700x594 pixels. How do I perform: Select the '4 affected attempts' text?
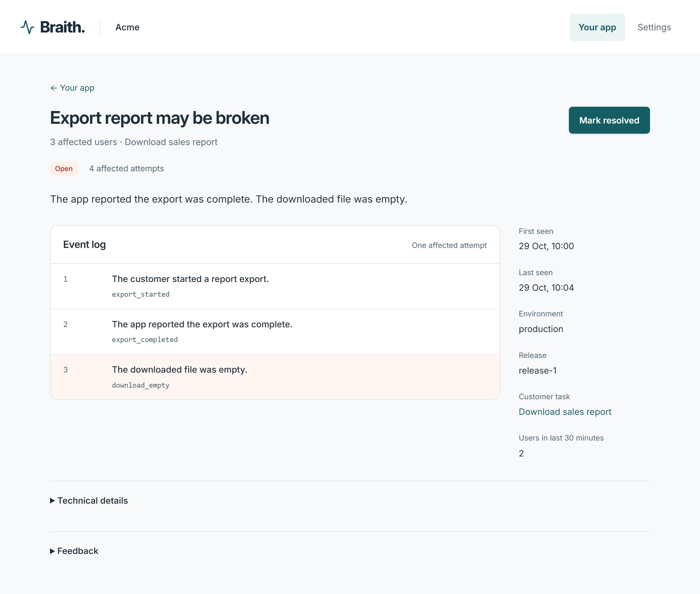click(127, 169)
